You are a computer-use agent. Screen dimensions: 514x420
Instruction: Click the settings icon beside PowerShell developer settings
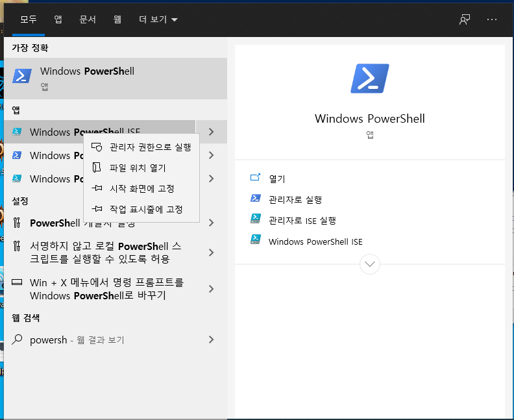click(x=17, y=223)
